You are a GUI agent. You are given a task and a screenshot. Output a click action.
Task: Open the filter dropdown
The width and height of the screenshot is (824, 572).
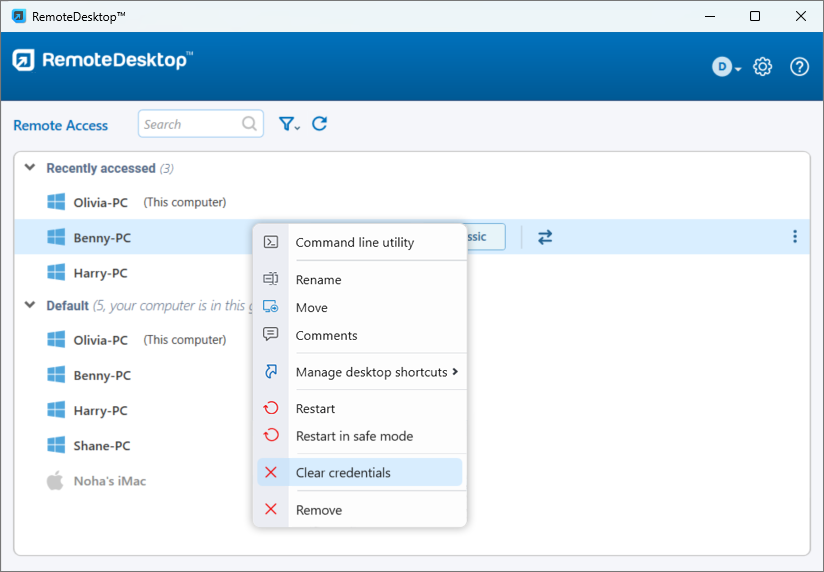(x=289, y=124)
